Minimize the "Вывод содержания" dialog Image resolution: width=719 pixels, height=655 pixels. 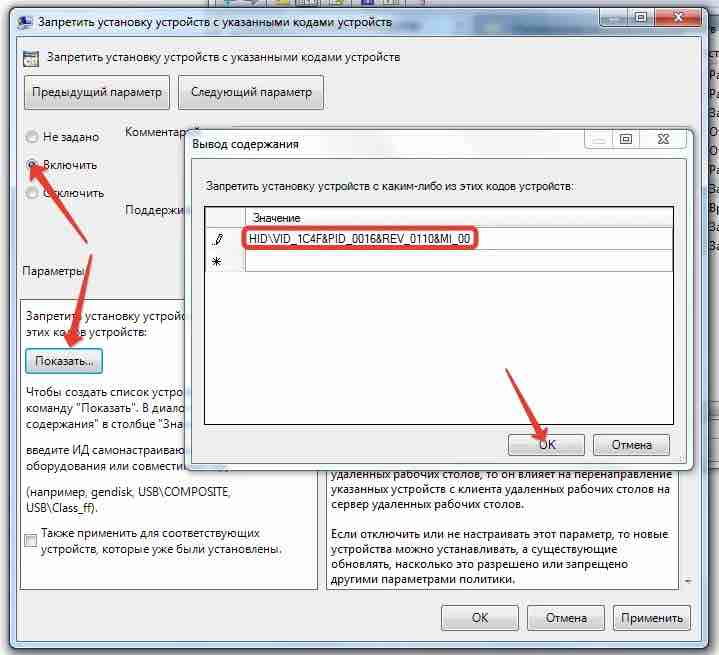[x=594, y=140]
